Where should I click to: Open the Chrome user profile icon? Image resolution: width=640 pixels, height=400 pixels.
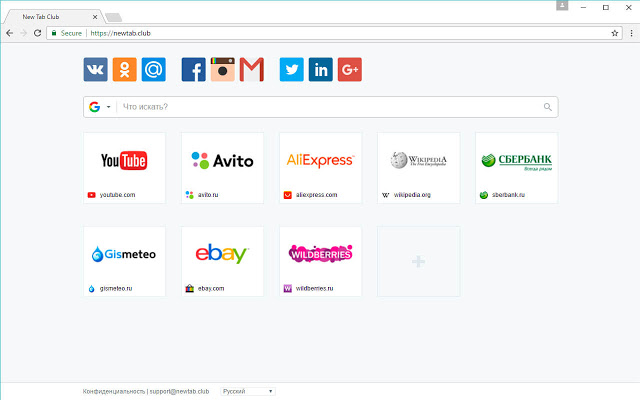562,6
